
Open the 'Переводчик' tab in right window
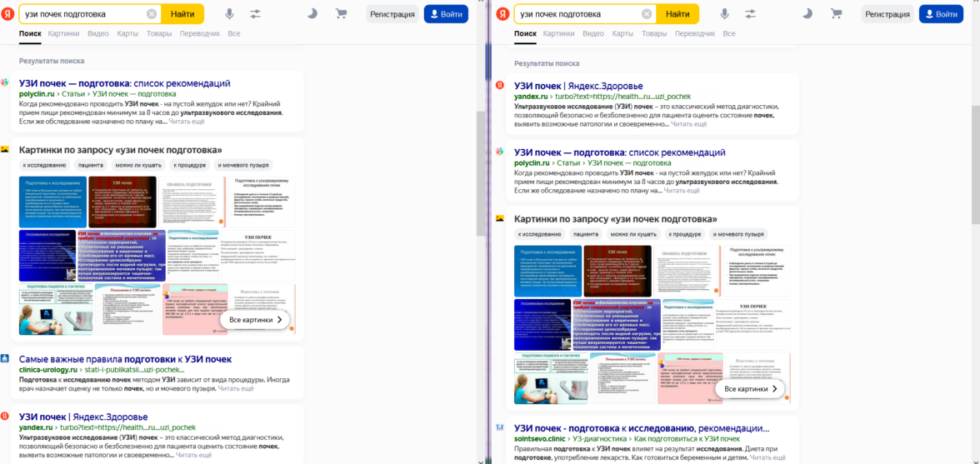click(x=695, y=33)
